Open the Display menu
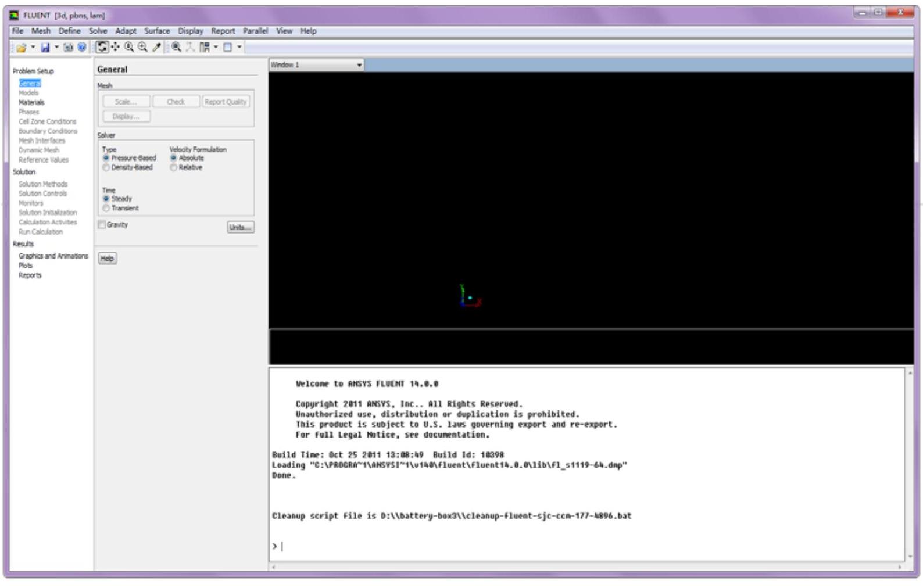Viewport: 923px width, 588px height. coord(191,31)
